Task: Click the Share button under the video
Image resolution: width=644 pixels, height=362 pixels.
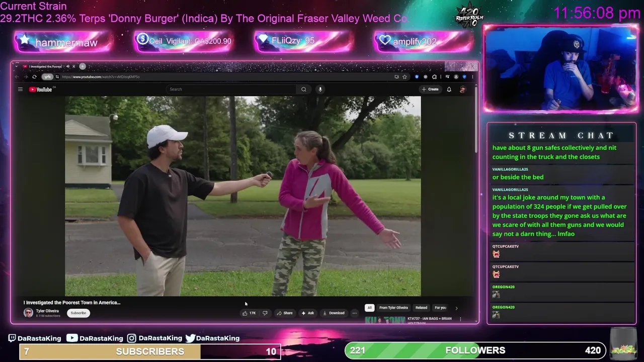Action: click(x=284, y=313)
